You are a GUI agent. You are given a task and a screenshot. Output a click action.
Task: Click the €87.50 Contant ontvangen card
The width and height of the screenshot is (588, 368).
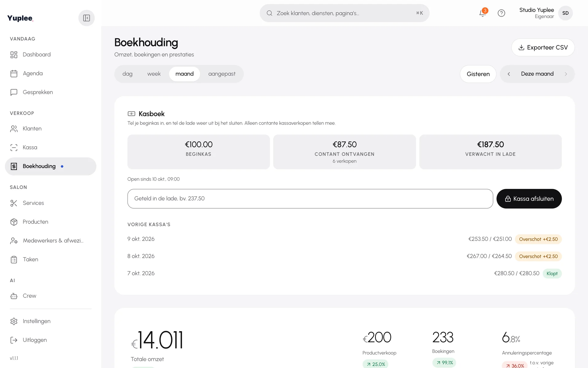tap(345, 152)
